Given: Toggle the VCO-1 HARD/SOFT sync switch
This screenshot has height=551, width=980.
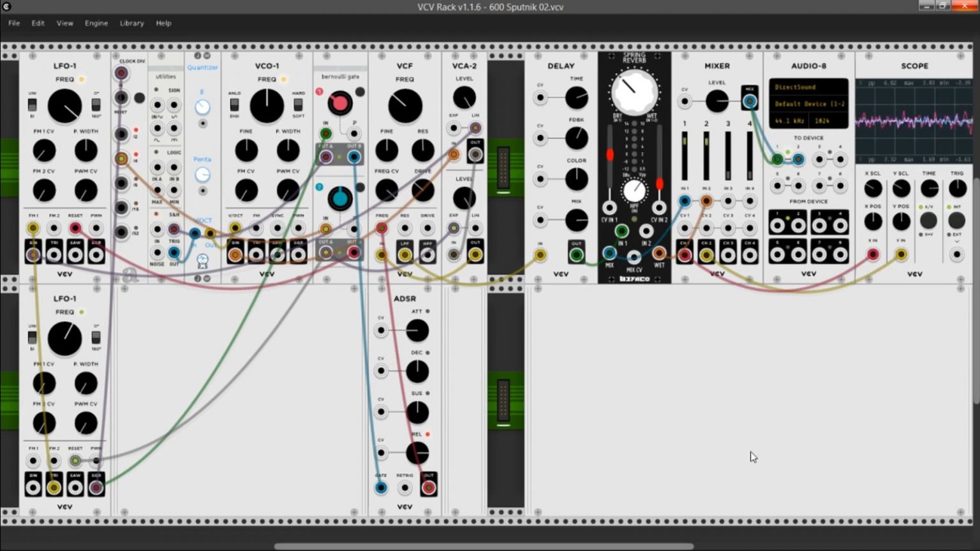Looking at the screenshot, I should tap(298, 105).
